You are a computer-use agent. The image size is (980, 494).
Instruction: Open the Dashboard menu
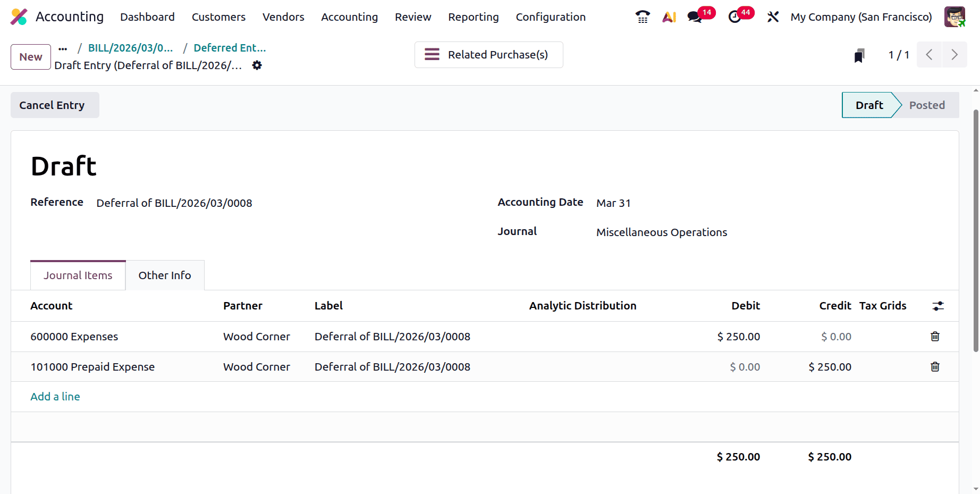pos(147,17)
